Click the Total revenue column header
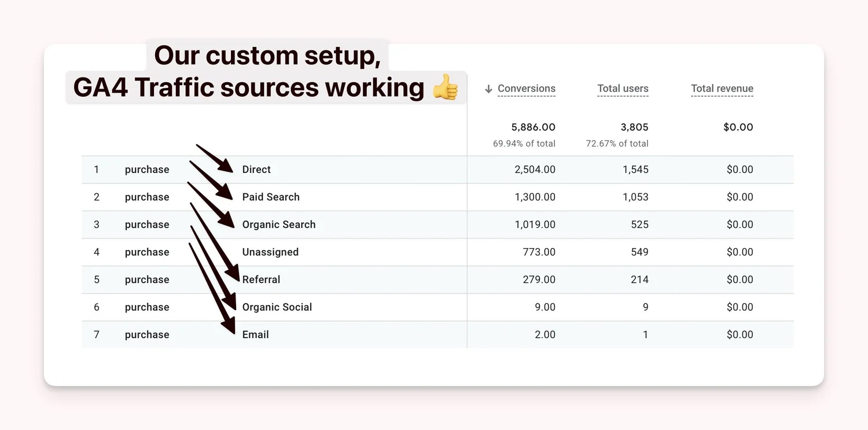 click(722, 89)
